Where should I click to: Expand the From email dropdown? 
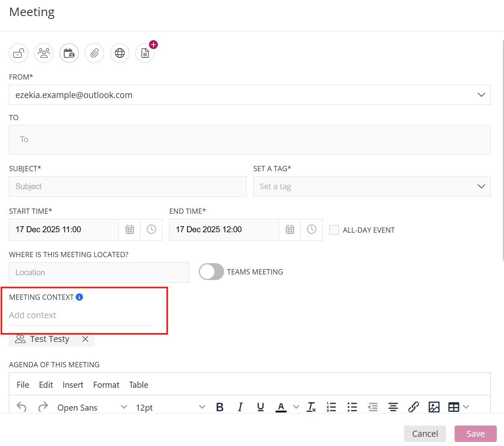(481, 95)
